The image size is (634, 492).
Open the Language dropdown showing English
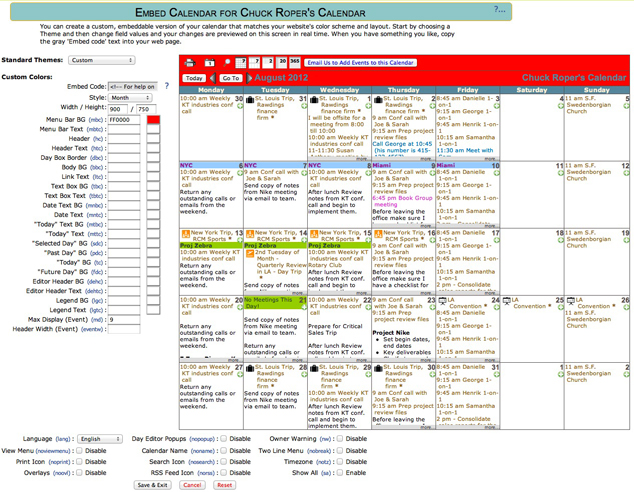click(x=101, y=438)
